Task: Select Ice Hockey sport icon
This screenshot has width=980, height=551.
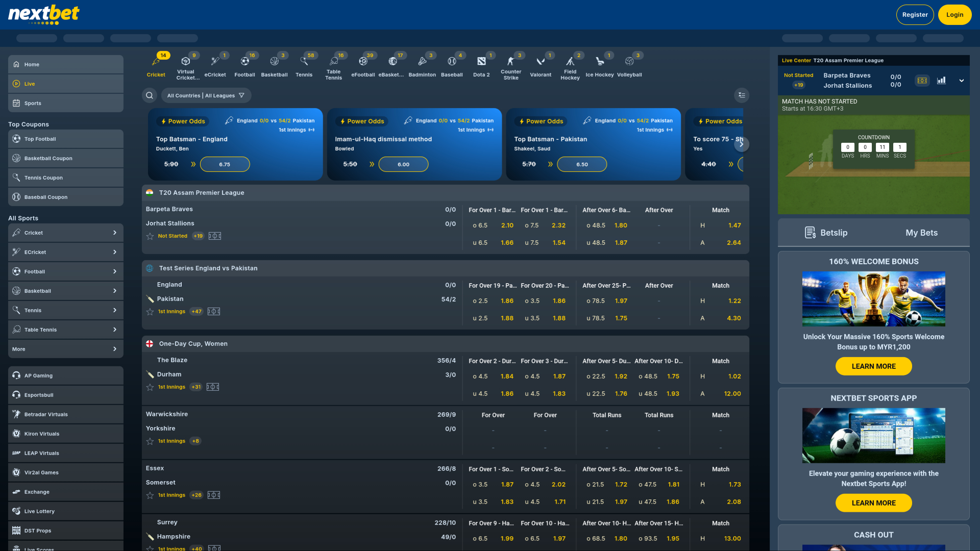Action: (x=600, y=66)
